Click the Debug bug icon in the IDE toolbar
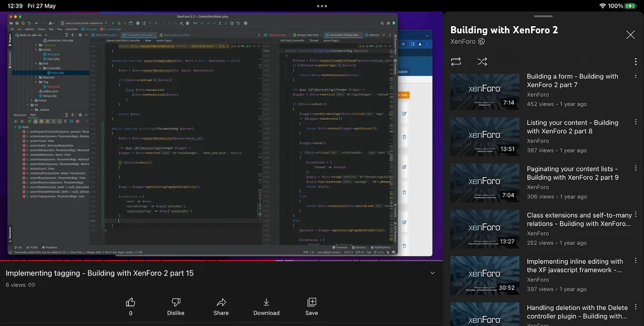The width and height of the screenshot is (644, 326). [119, 23]
